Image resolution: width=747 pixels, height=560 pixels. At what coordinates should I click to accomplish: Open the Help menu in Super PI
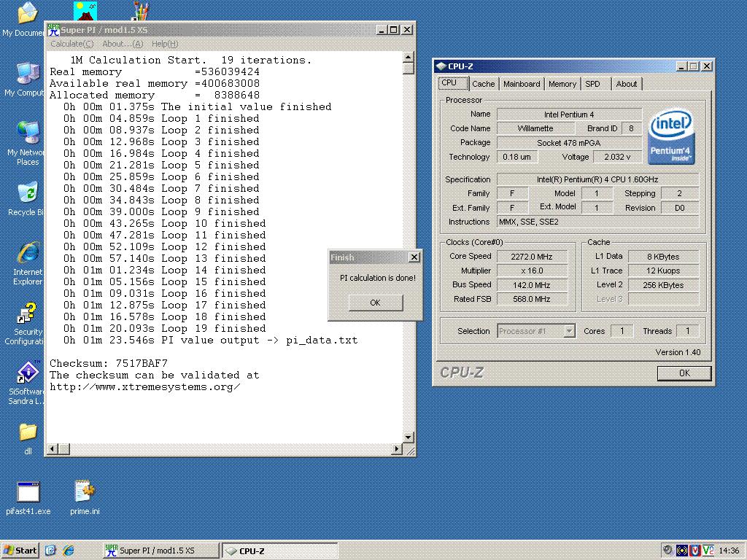[165, 44]
